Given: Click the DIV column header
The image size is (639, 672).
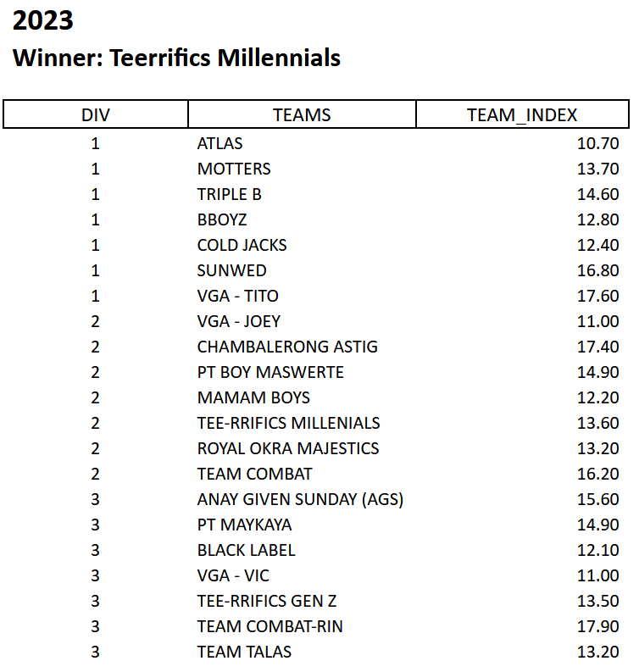Looking at the screenshot, I should coord(96,114).
